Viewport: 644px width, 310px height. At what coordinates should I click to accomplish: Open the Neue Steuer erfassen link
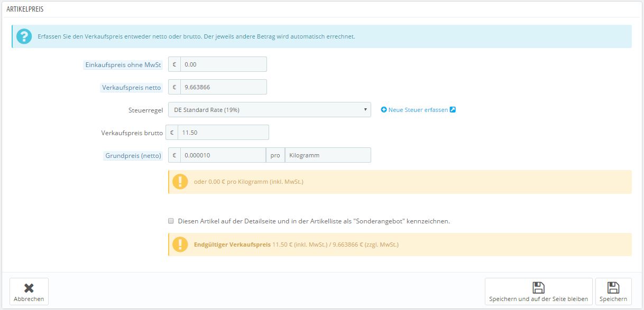click(418, 110)
